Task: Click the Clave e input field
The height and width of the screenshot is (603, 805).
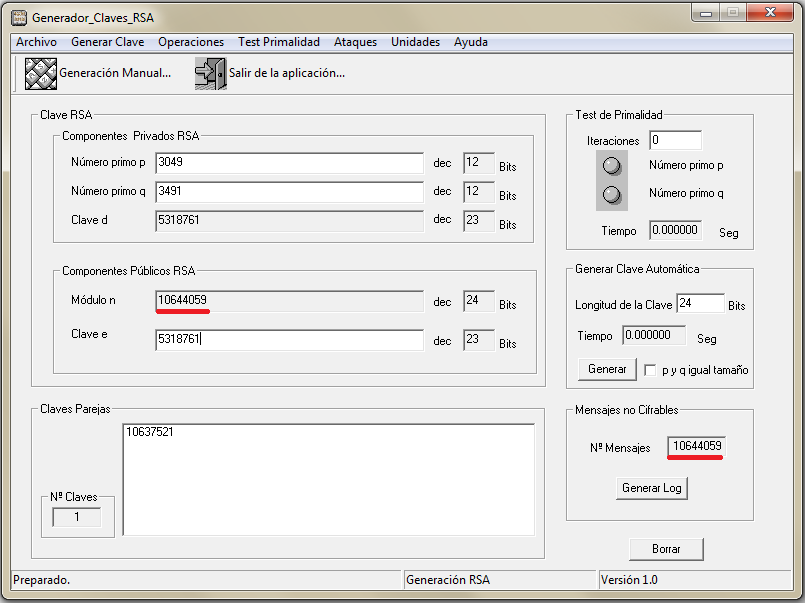Action: (289, 340)
